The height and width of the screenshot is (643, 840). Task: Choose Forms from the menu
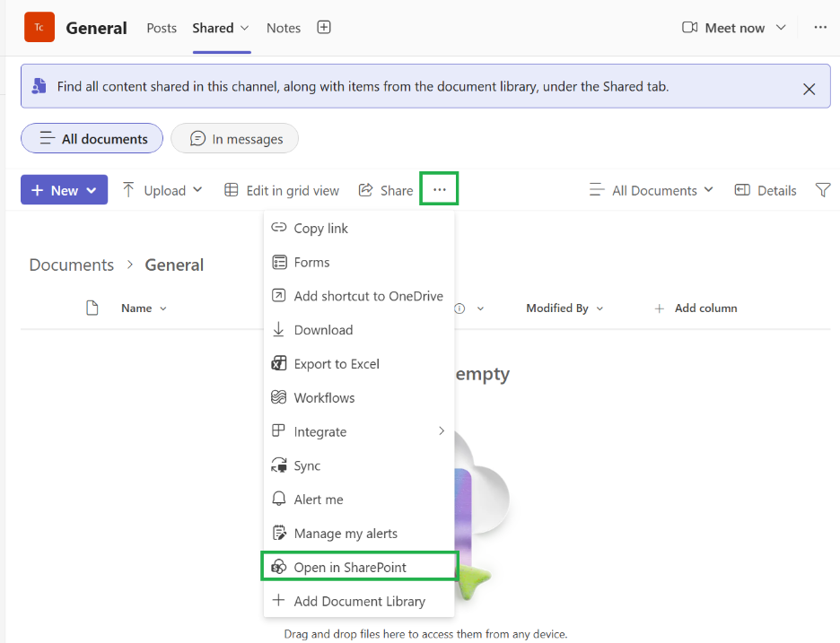pos(359,263)
